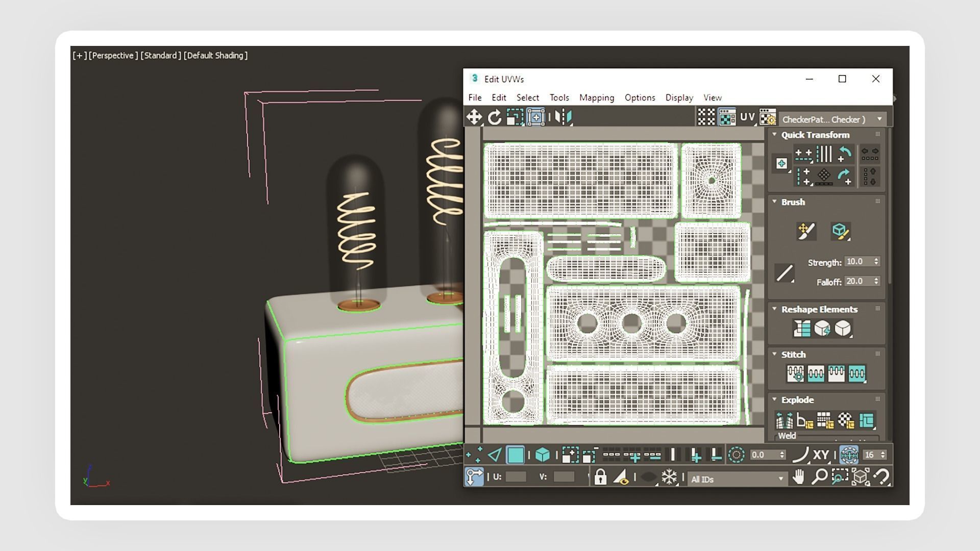Screen dimensions: 980x551
Task: Click the Freeze selected snowflake icon
Action: [x=669, y=478]
